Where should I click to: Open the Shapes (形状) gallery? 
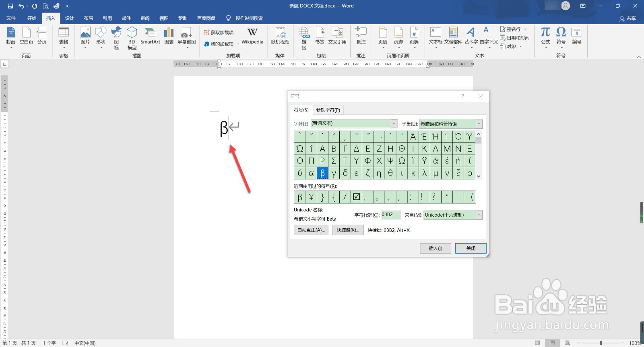pyautogui.click(x=101, y=37)
